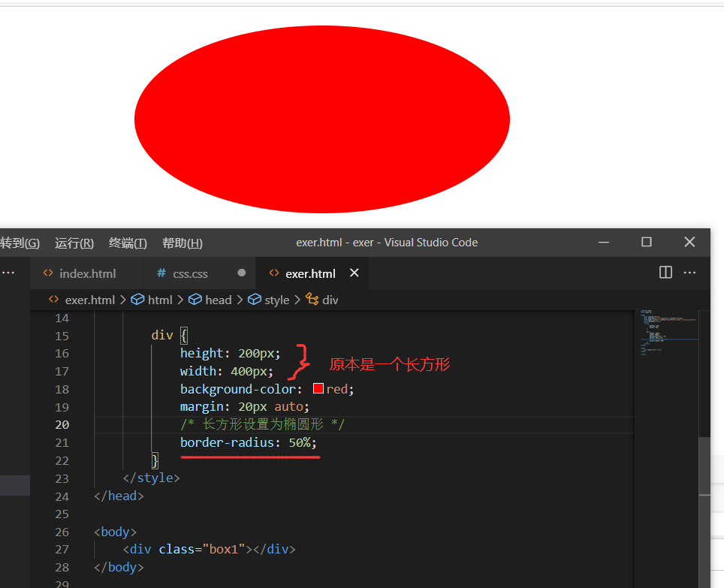Select div in the breadcrumb
Viewport: 724px width, 588px height.
(330, 300)
